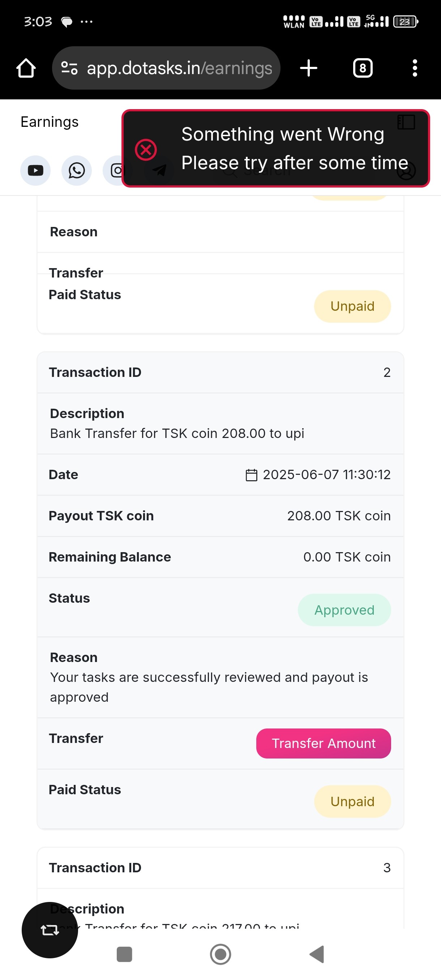This screenshot has width=441, height=980.
Task: Tap the YouTube social icon
Action: [35, 171]
